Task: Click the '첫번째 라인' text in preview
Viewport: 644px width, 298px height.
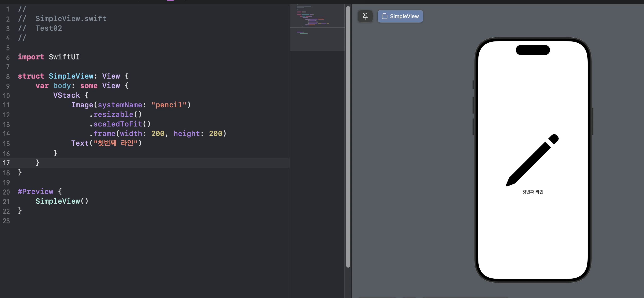Action: click(x=532, y=192)
